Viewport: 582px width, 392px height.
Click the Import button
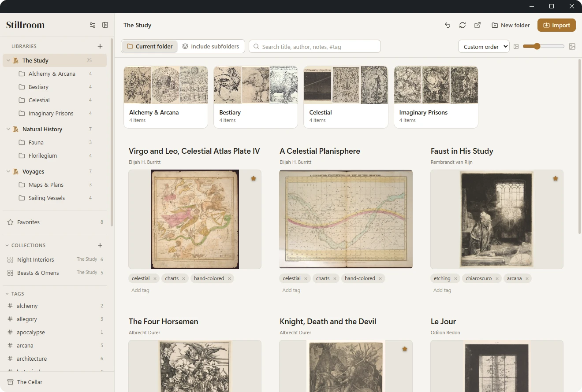(x=556, y=25)
